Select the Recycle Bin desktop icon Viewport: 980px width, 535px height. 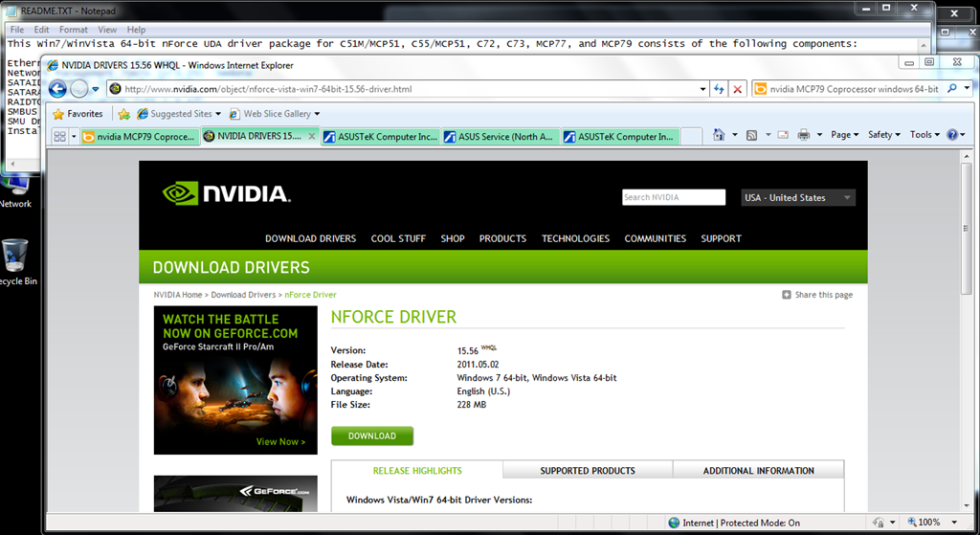pyautogui.click(x=17, y=262)
